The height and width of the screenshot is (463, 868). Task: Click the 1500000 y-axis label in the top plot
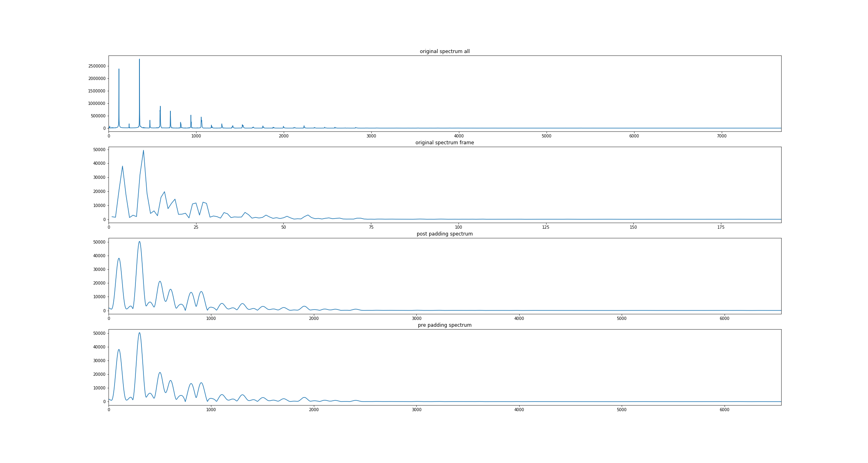tap(97, 91)
